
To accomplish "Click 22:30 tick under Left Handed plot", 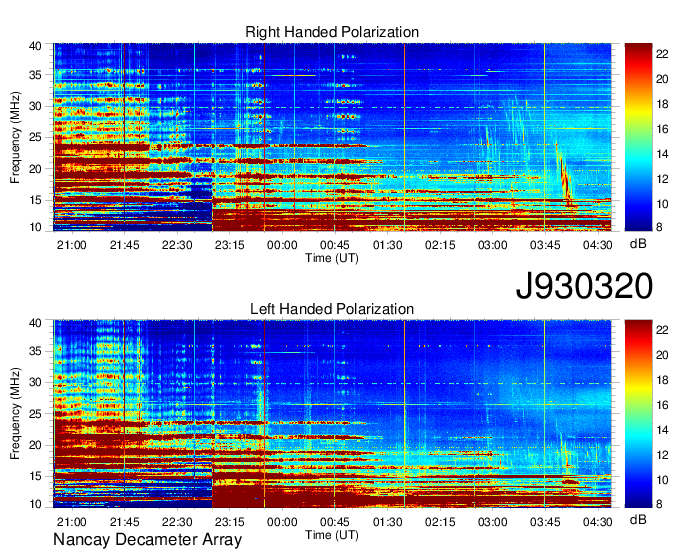I will click(177, 522).
